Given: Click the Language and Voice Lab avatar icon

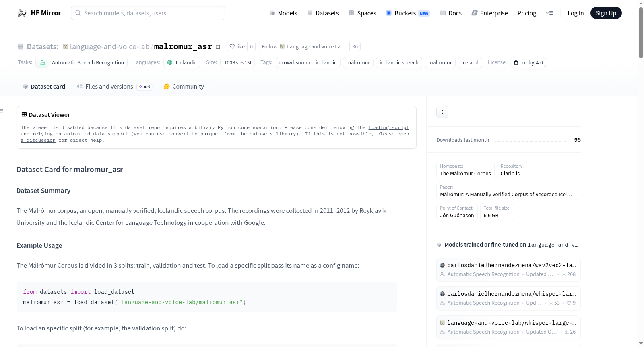Looking at the screenshot, I should [282, 46].
